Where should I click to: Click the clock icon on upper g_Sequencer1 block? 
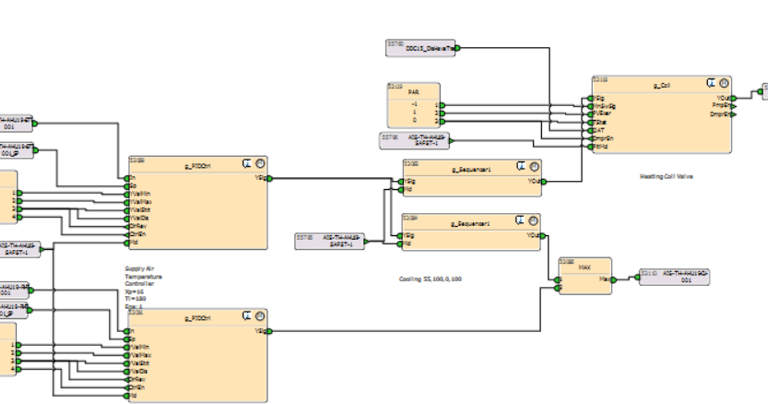(534, 166)
